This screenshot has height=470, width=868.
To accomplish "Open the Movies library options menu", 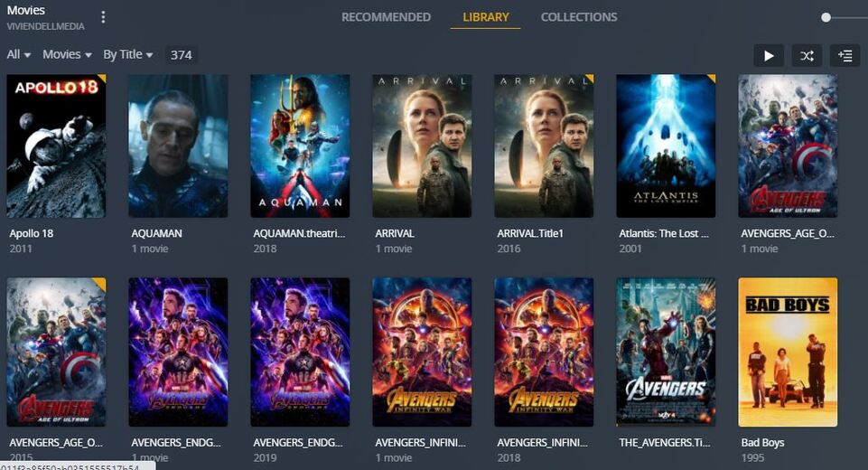I will pos(103,17).
